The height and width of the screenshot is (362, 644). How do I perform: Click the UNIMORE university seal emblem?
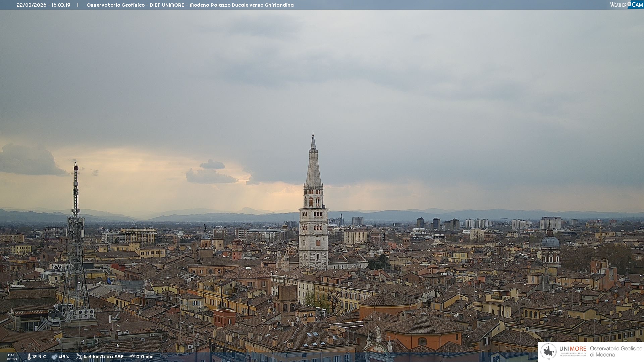548,352
